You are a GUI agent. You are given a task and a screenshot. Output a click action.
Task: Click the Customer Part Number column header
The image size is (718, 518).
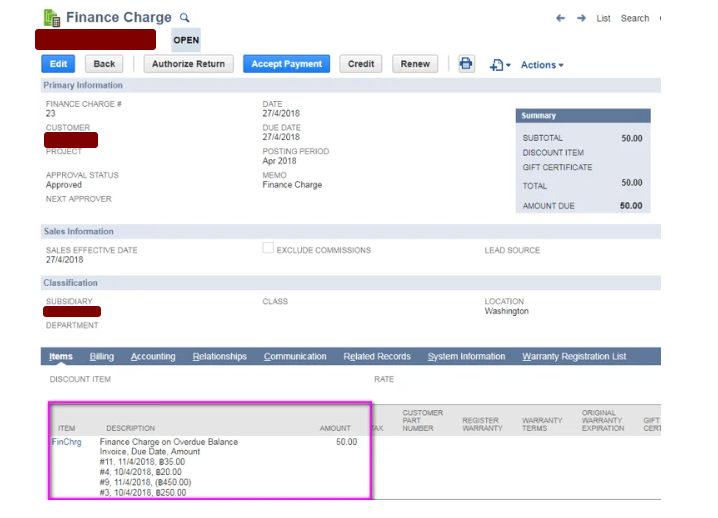coord(423,420)
